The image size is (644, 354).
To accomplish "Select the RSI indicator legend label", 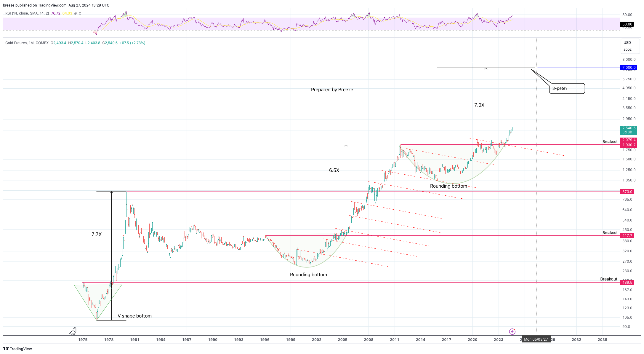I will click(27, 13).
